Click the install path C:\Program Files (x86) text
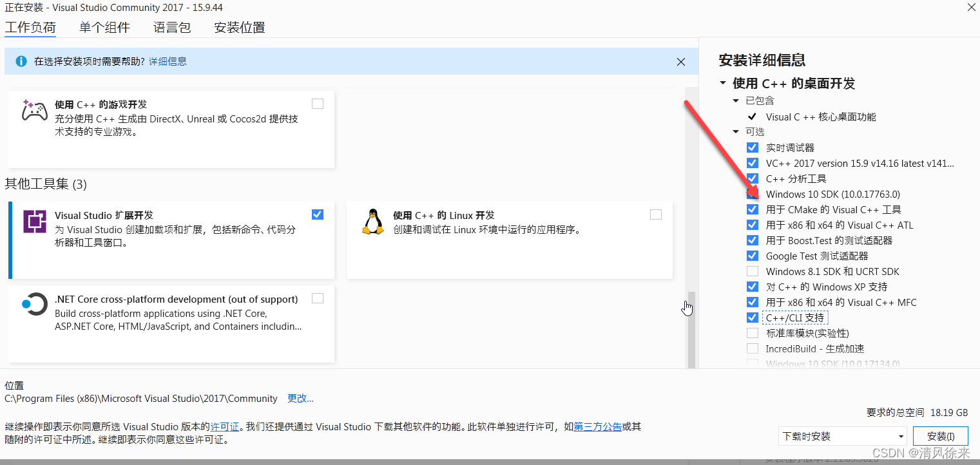This screenshot has height=465, width=980. pyautogui.click(x=141, y=399)
